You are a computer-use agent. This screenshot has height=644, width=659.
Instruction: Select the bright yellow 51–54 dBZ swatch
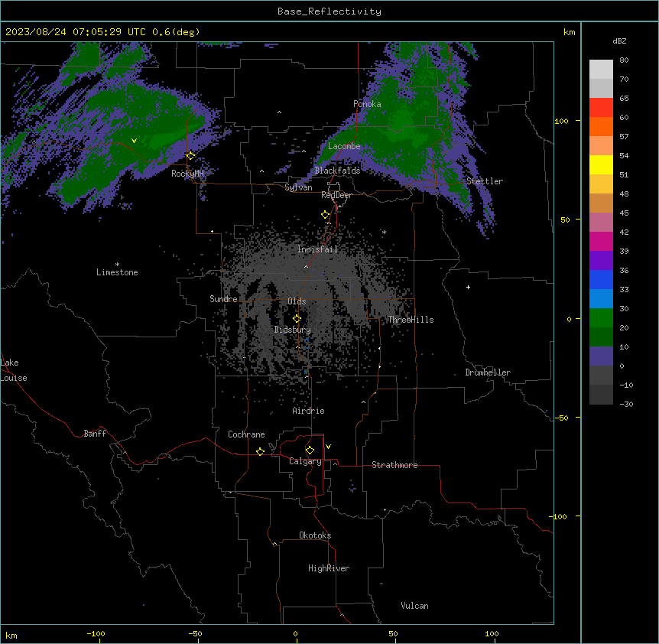tap(601, 164)
